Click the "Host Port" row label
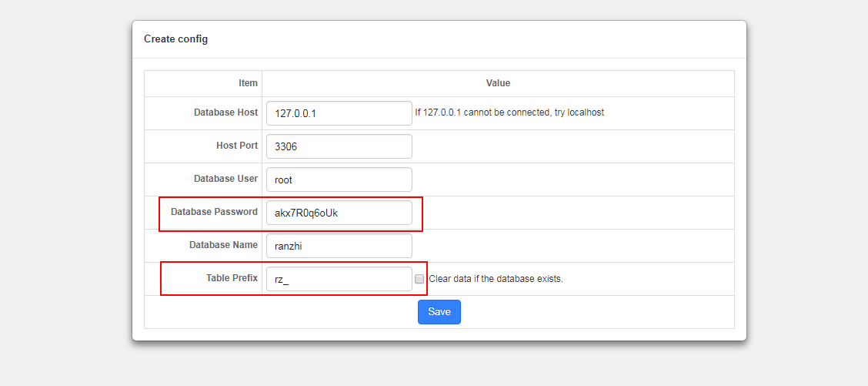 click(237, 146)
